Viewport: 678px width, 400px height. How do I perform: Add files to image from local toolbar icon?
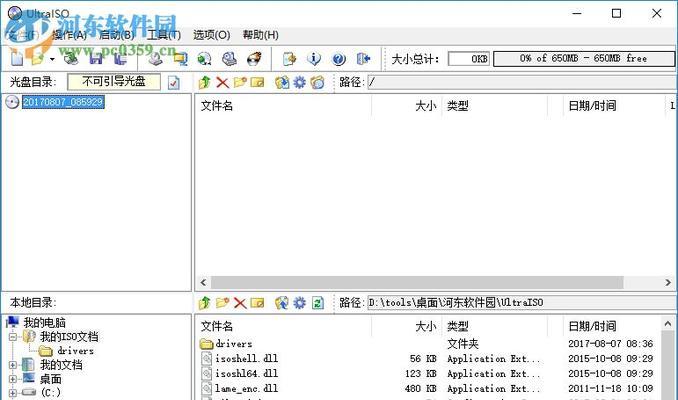tap(282, 303)
